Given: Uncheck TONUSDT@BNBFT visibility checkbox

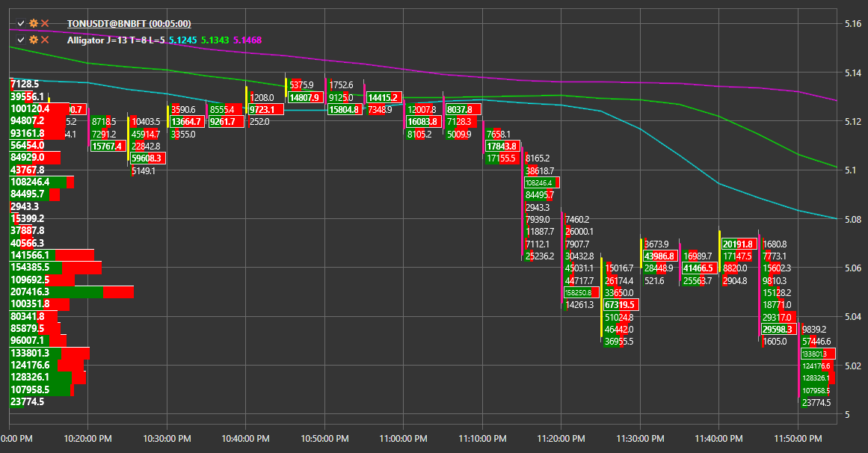Looking at the screenshot, I should coord(21,23).
